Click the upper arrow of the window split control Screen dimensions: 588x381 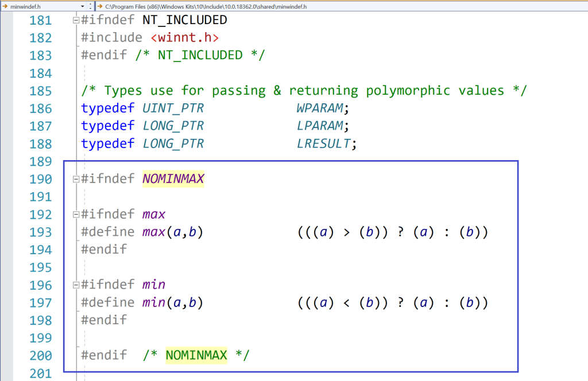90,3
